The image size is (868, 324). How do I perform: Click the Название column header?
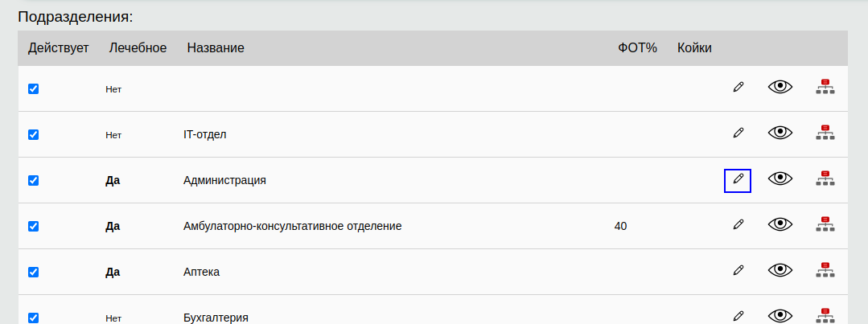pyautogui.click(x=216, y=48)
